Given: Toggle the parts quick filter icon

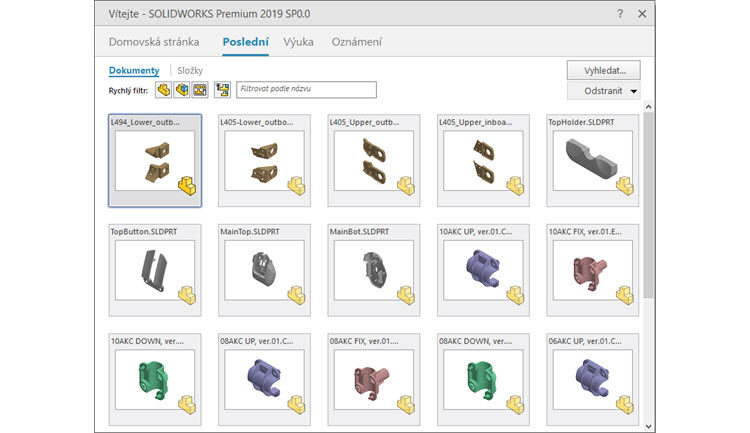Looking at the screenshot, I should coord(164,89).
